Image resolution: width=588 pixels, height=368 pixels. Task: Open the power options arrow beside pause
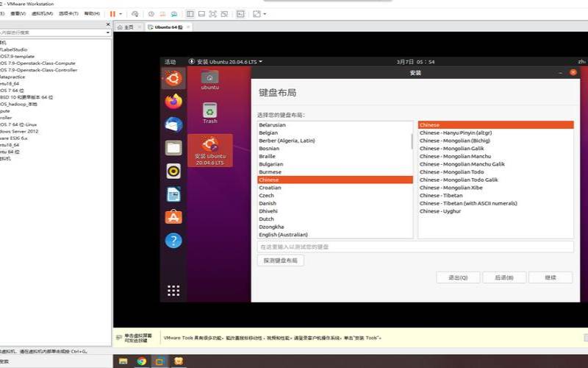[121, 14]
